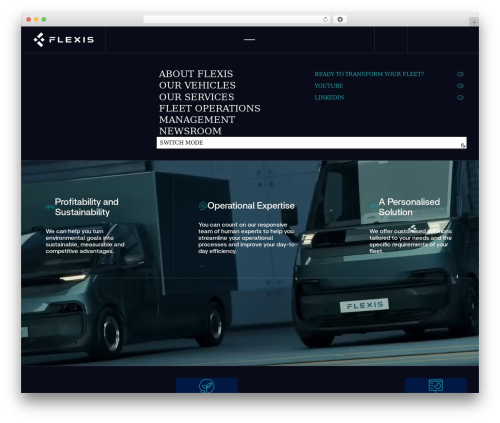Open the YouTube link

(329, 86)
